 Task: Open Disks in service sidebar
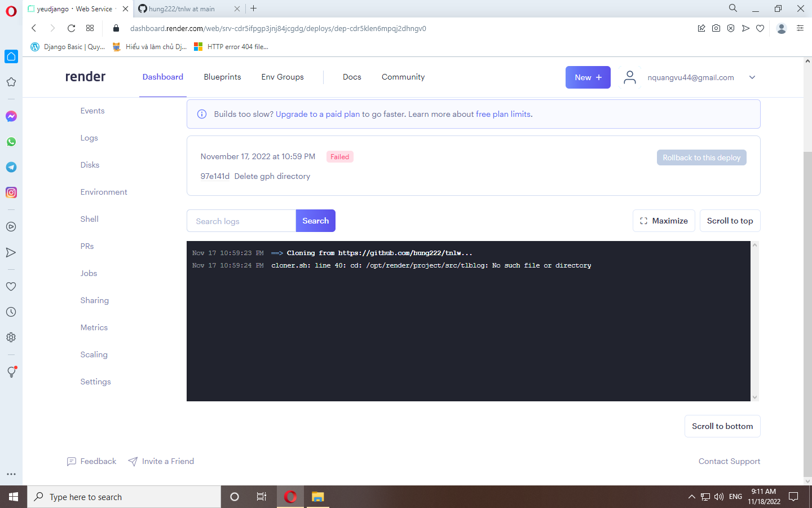click(x=90, y=165)
